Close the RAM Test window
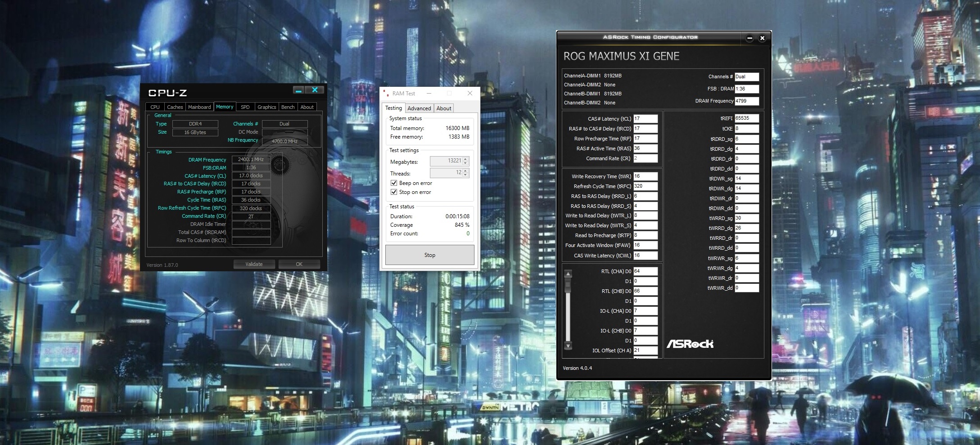 (470, 93)
